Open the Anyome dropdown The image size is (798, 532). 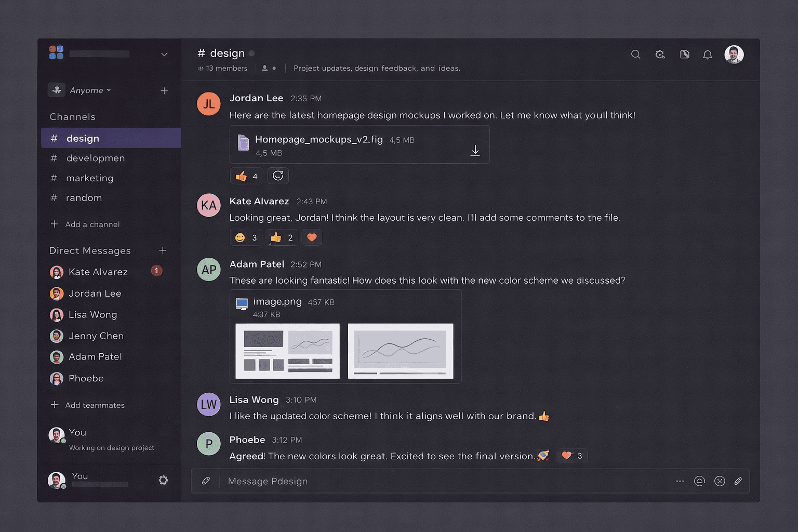coord(81,90)
